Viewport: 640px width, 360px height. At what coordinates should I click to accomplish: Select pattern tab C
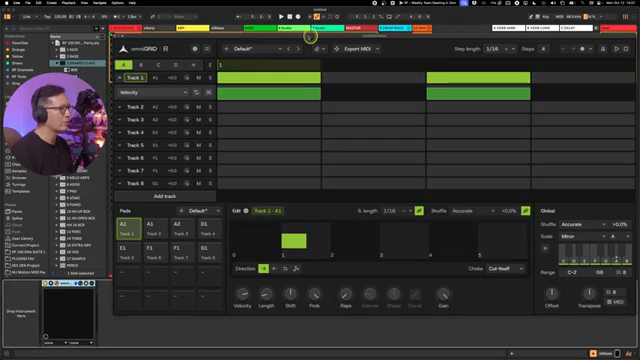(x=158, y=65)
